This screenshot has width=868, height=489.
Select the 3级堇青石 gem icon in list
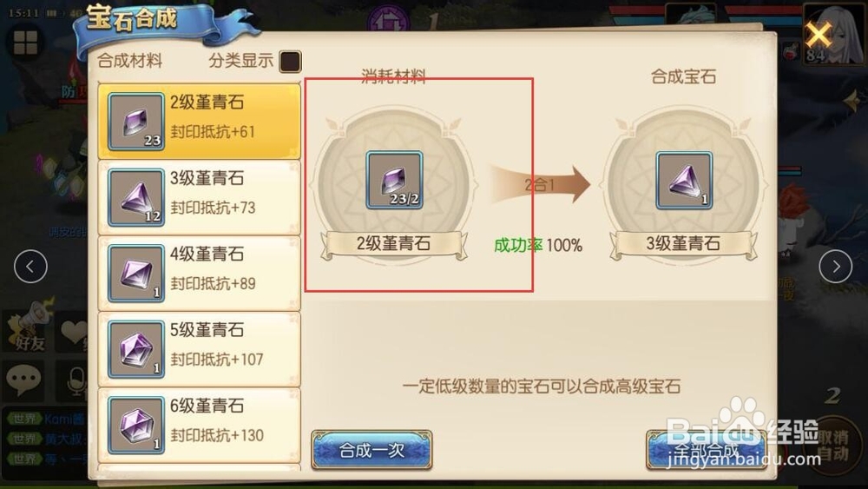(x=136, y=198)
